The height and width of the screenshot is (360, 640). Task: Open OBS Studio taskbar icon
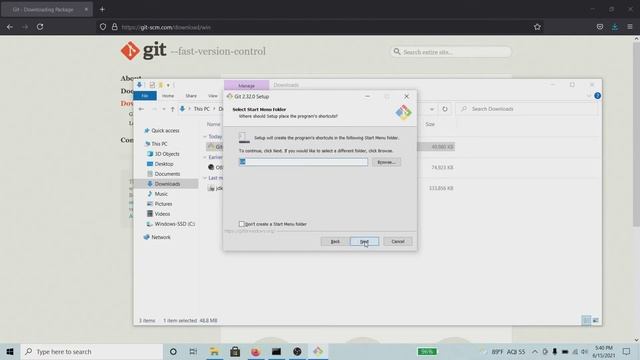point(297,351)
